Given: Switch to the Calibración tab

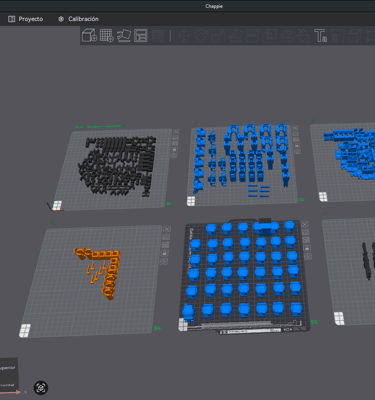Looking at the screenshot, I should 78,19.
